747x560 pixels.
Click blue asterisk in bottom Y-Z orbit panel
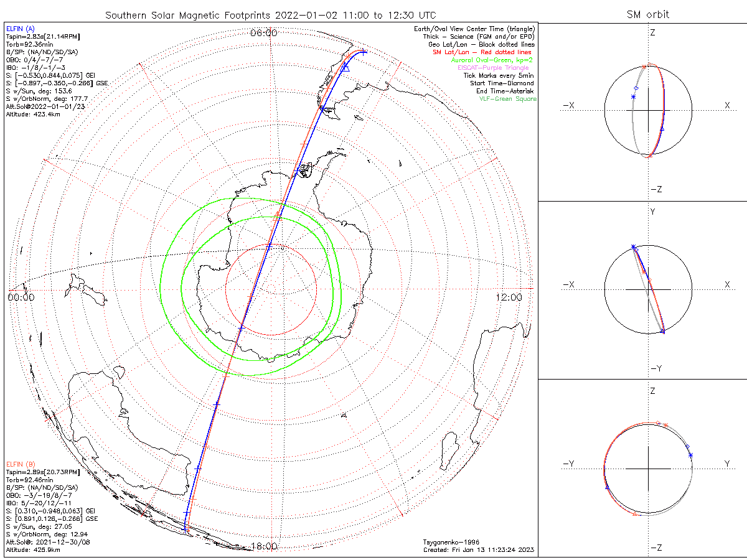coord(691,455)
